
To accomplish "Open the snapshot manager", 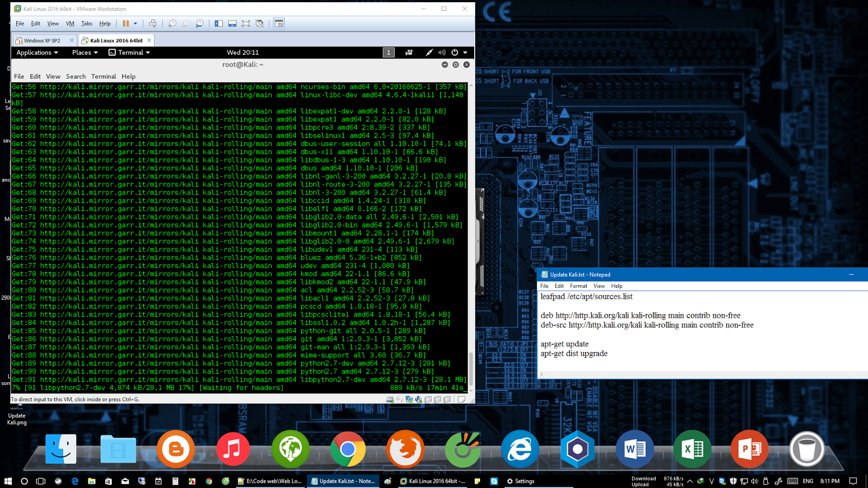I will 199,23.
